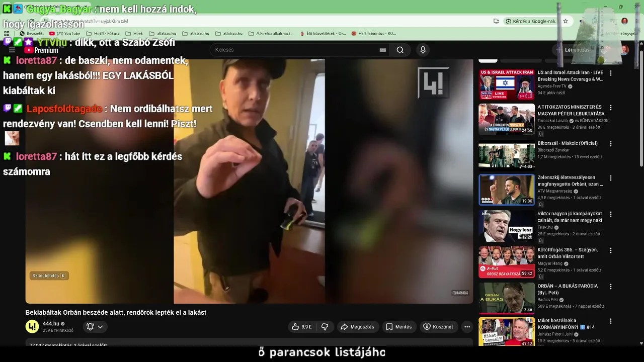Viewport: 644px width, 362px height.
Task: Share video via Megosztás button
Action: pyautogui.click(x=357, y=327)
